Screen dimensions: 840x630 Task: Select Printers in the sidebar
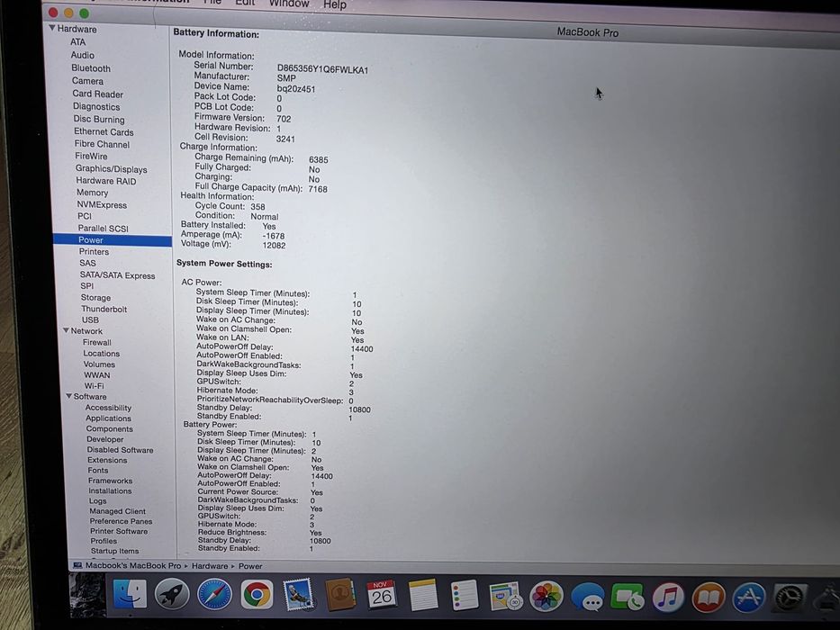click(x=94, y=251)
